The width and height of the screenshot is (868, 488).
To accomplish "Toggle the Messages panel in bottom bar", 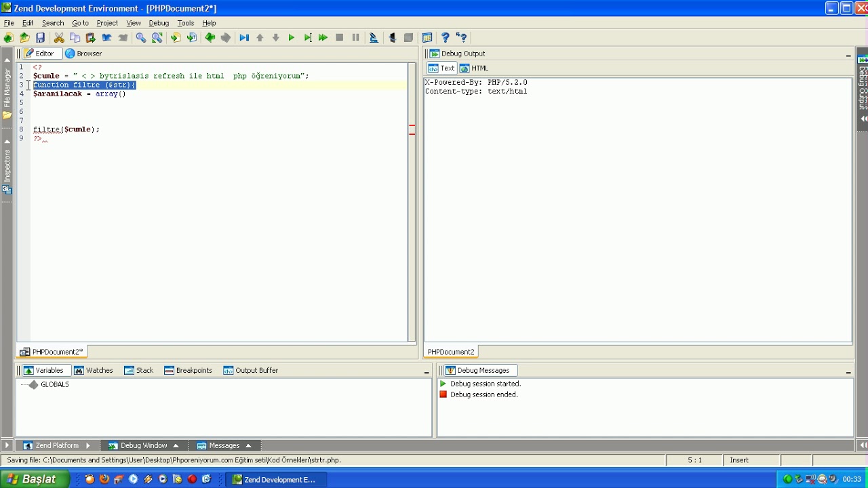I will click(224, 445).
